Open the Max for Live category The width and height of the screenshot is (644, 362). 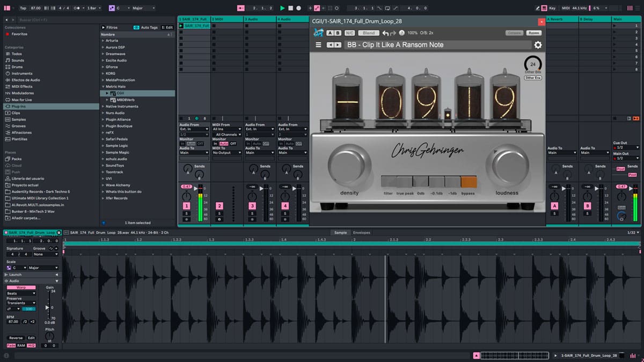tap(21, 100)
